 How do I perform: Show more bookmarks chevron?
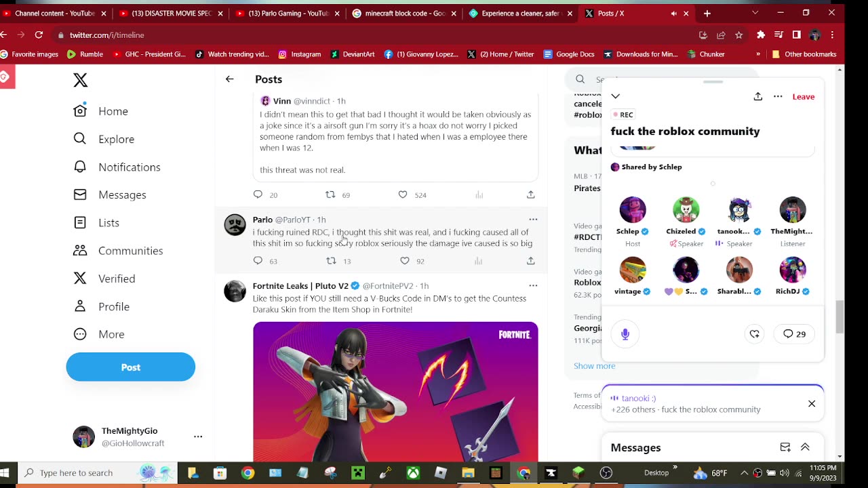pyautogui.click(x=758, y=54)
